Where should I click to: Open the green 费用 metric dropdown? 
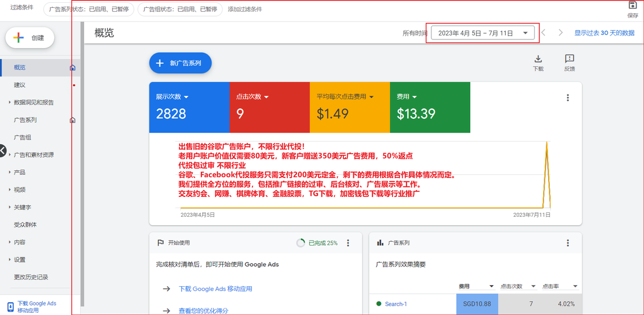[x=414, y=97]
